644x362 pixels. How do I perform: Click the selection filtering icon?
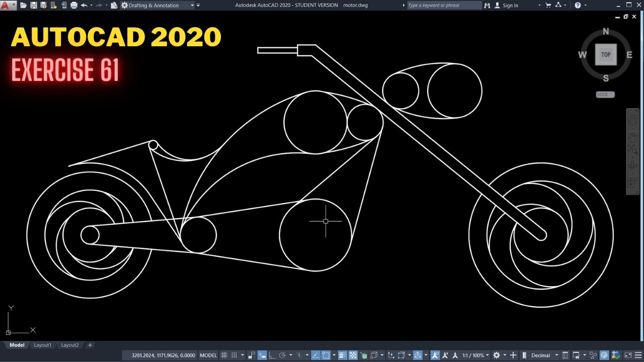[x=401, y=355]
